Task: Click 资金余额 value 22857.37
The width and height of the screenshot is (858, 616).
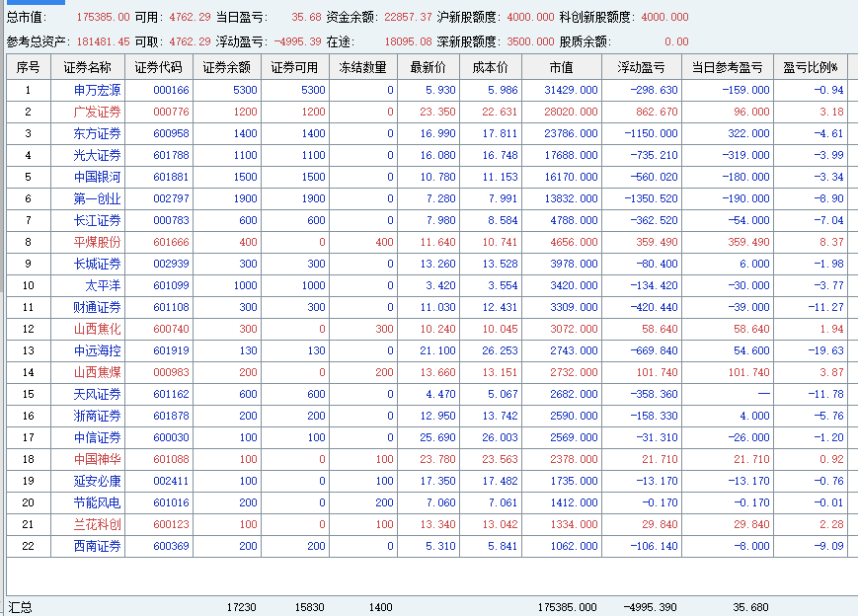Action: 408,18
